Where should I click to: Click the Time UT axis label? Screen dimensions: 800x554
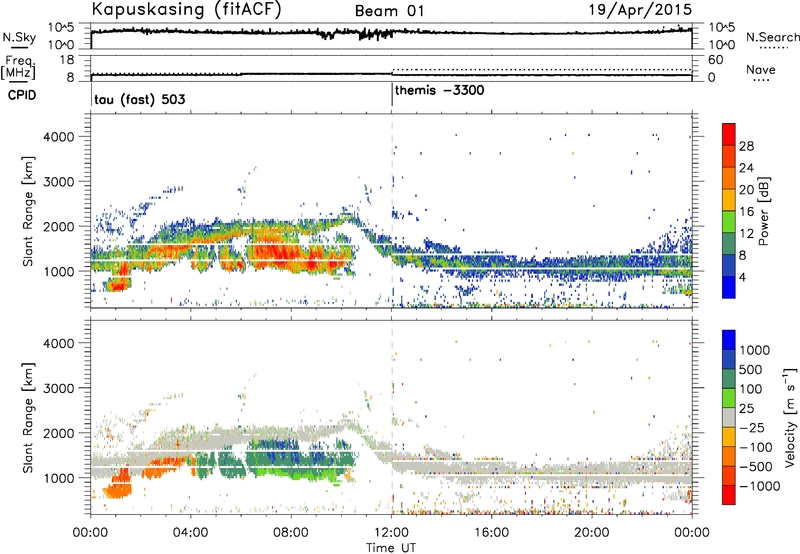click(391, 547)
